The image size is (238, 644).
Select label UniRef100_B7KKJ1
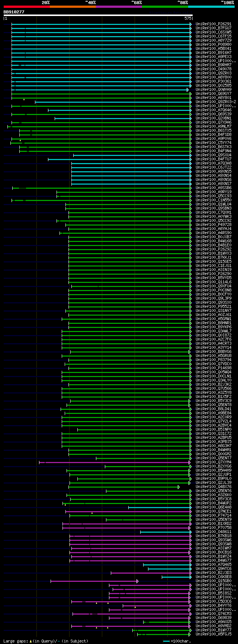[213, 258]
